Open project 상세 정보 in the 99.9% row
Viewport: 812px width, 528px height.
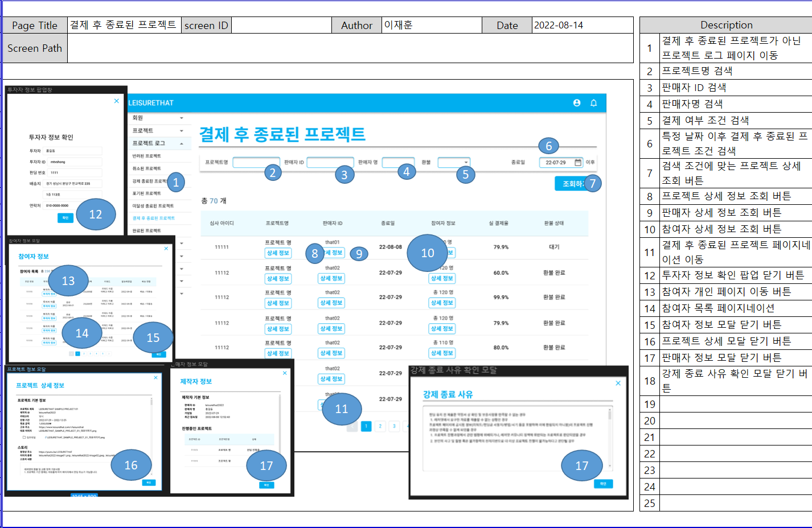pyautogui.click(x=278, y=303)
